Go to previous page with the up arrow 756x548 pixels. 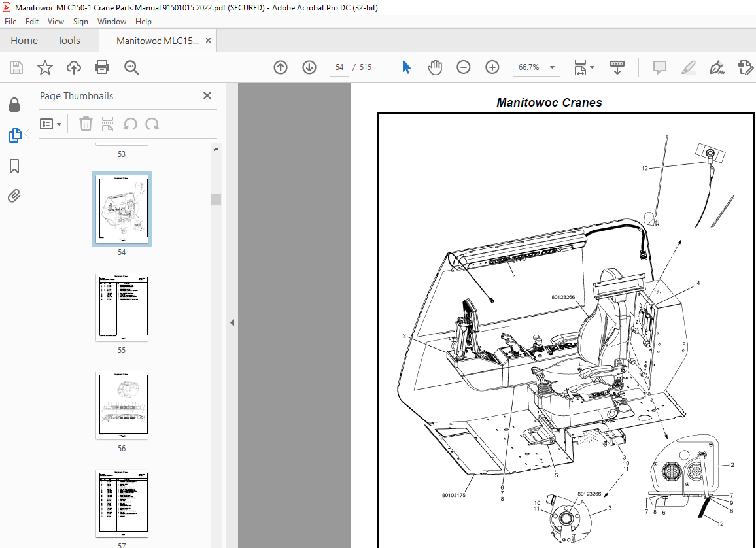[x=280, y=67]
